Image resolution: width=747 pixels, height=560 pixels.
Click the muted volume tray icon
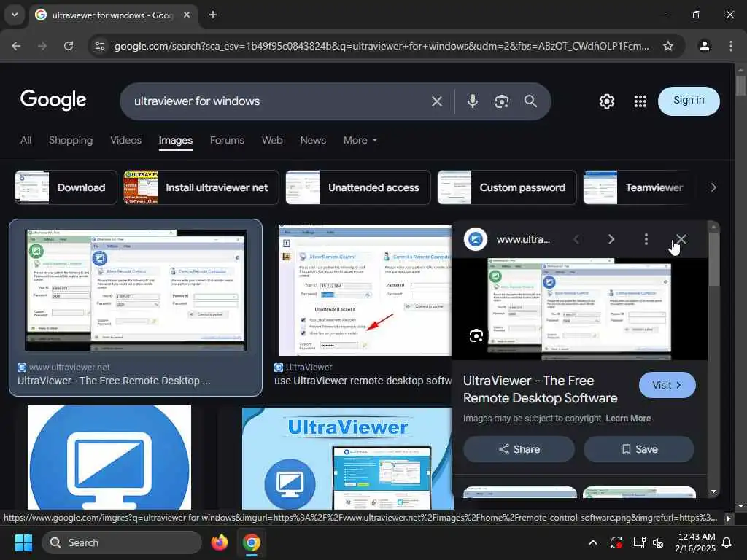pyautogui.click(x=658, y=542)
